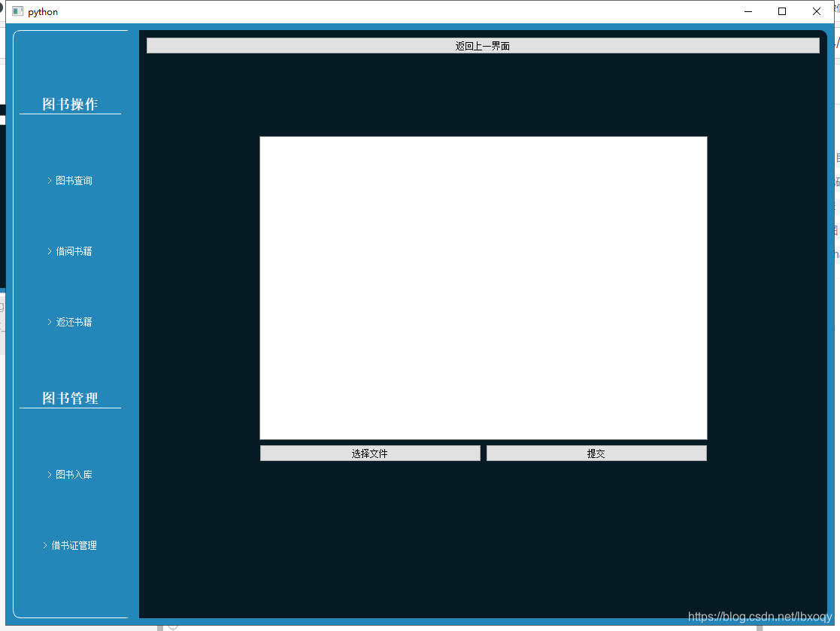Click inside the large white text area
The image size is (840, 631).
point(484,288)
